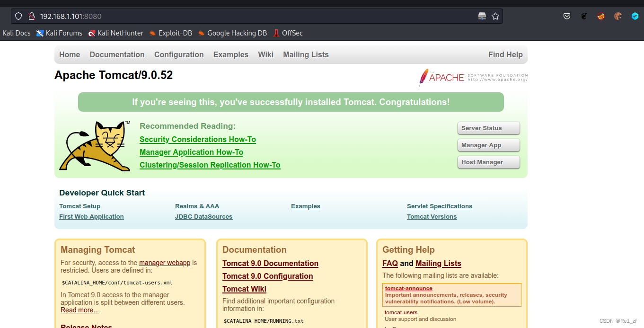
Task: Open the Kali Docs bookmark
Action: point(17,33)
